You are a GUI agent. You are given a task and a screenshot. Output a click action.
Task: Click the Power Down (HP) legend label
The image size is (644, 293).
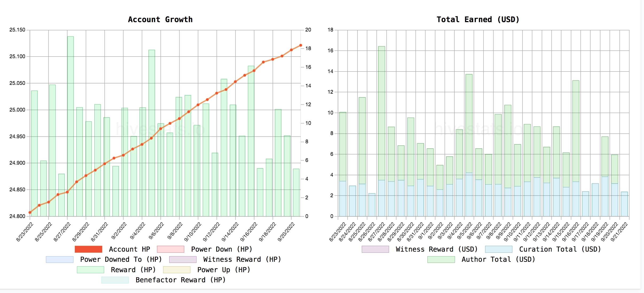[x=222, y=249]
